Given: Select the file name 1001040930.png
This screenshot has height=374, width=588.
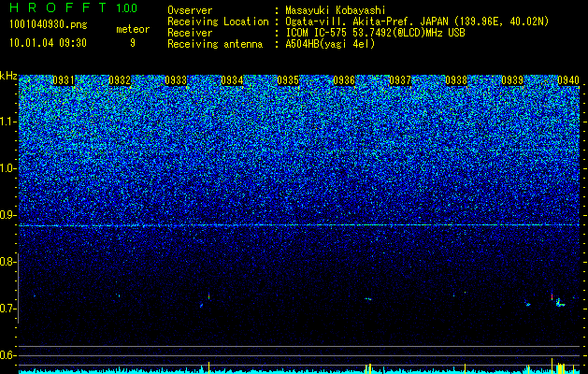Looking at the screenshot, I should pos(49,25).
